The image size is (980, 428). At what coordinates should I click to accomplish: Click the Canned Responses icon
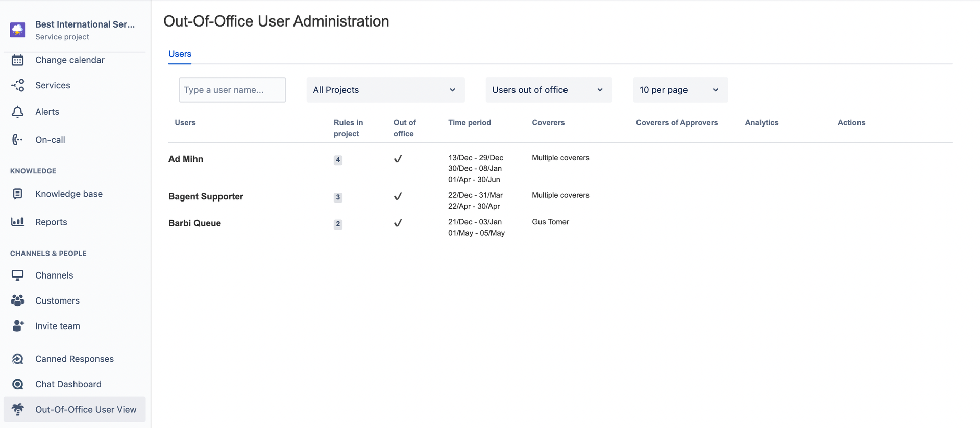(17, 359)
